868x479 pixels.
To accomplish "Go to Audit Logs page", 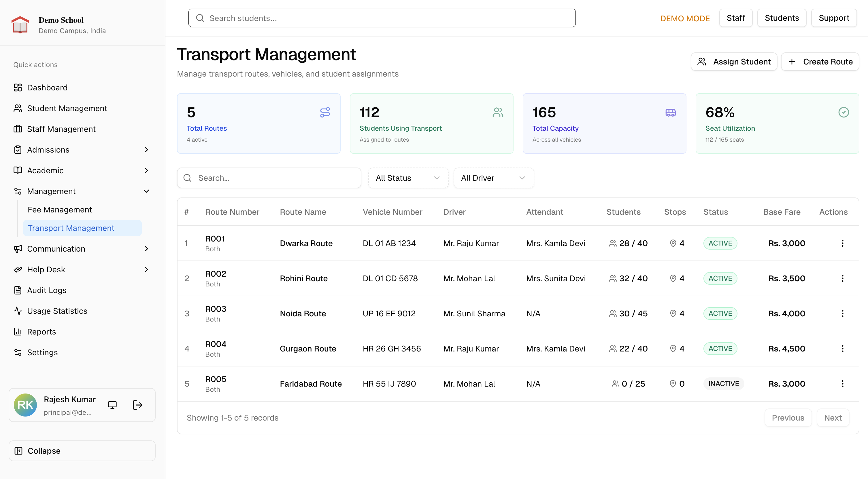I will pyautogui.click(x=47, y=290).
